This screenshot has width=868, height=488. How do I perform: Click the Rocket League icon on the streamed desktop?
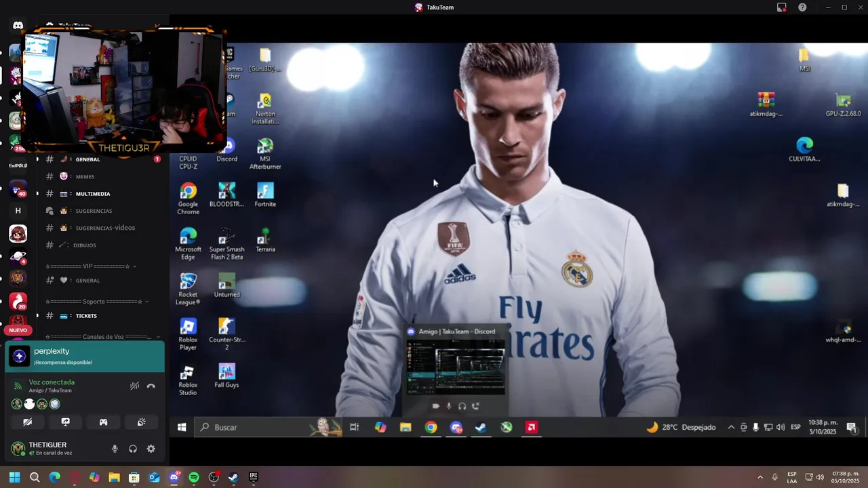[x=188, y=289]
